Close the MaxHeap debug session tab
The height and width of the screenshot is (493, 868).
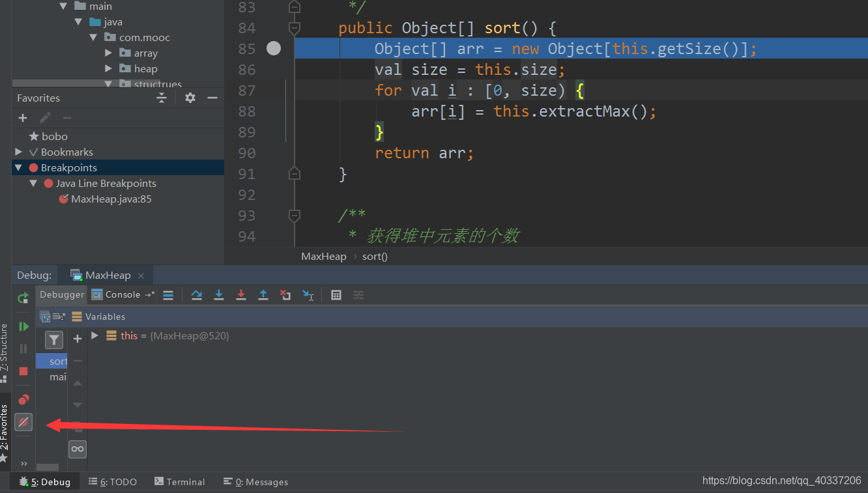point(141,275)
